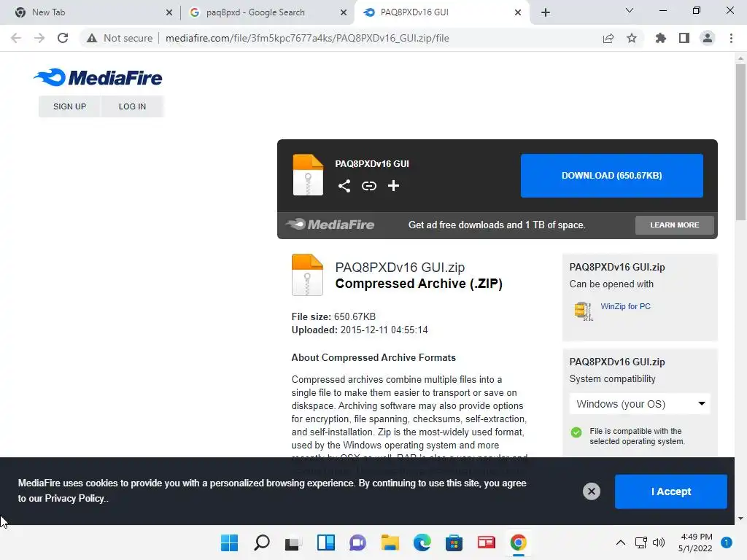Click the taskbar clock showing 4:49 PM

pos(695,542)
